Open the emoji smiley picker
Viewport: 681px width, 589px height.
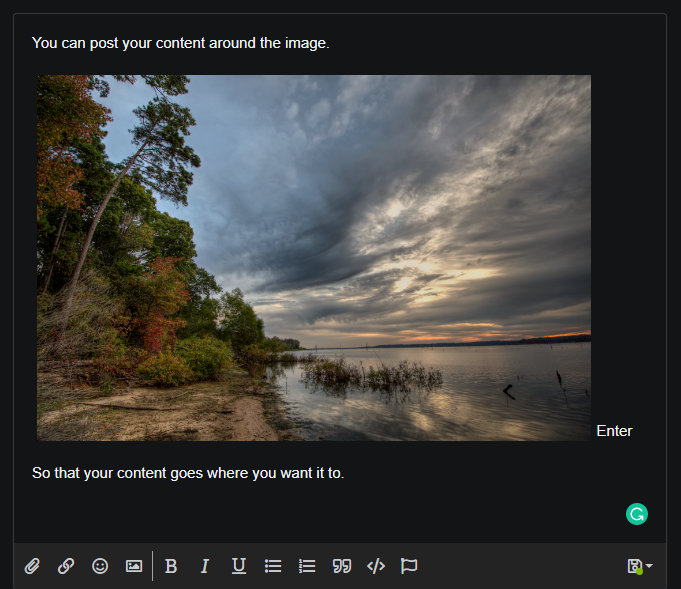pos(100,566)
